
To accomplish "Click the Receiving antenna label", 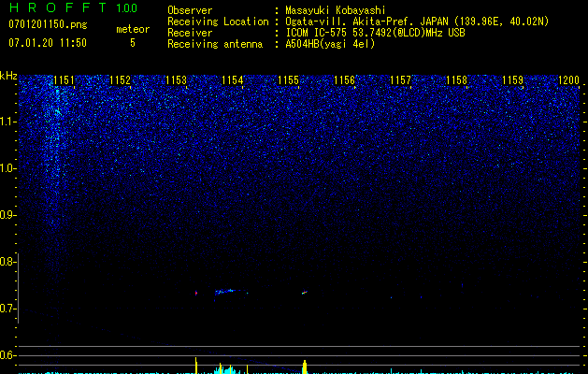I will tap(215, 44).
